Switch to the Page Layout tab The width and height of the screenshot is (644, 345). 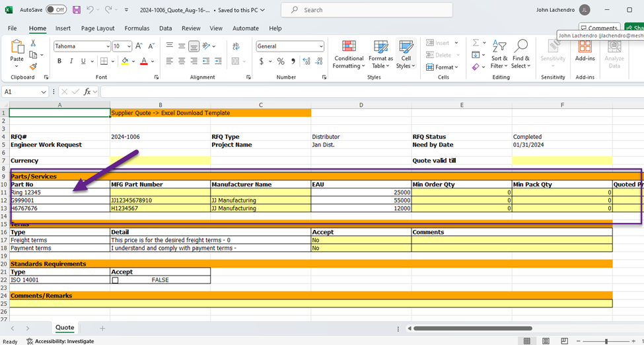98,28
